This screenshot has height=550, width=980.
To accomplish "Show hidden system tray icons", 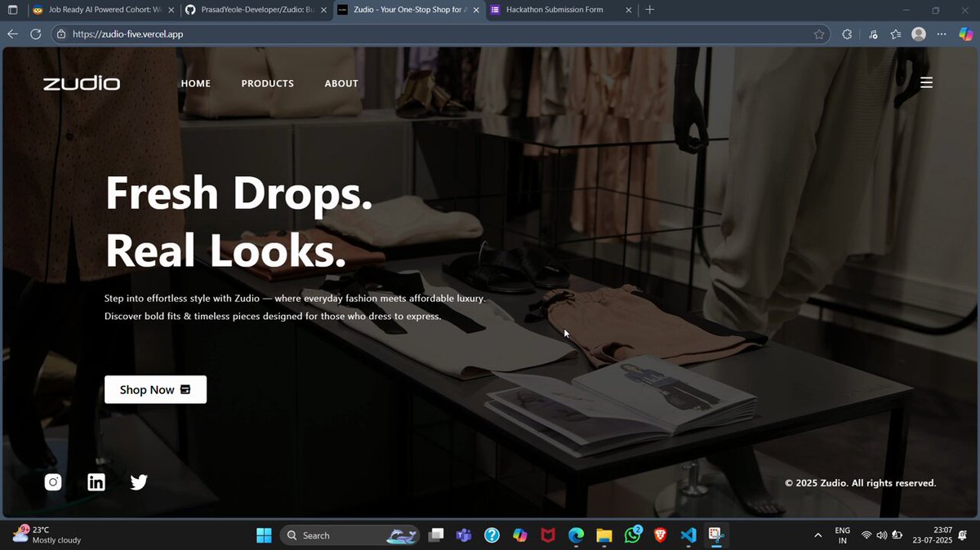I will 818,535.
